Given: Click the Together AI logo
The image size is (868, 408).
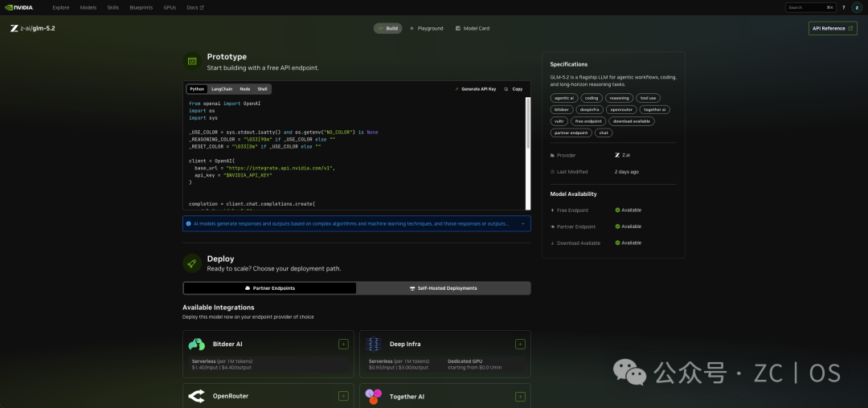Looking at the screenshot, I should [374, 396].
